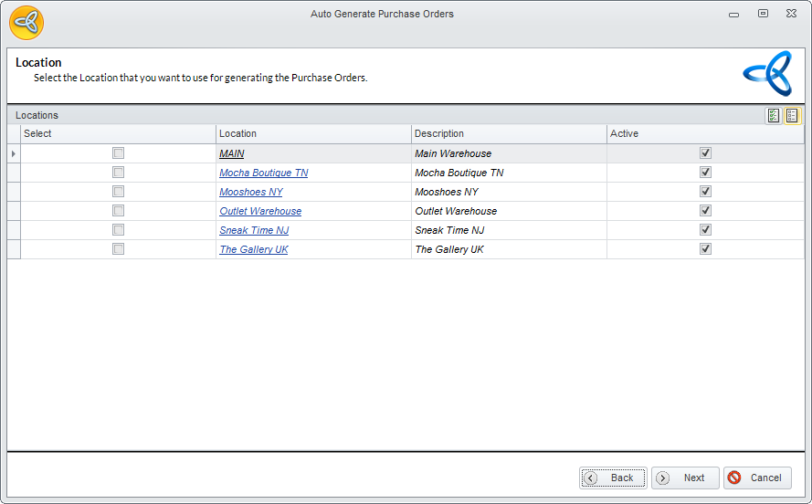Viewport: 812px width, 504px height.
Task: Click the blue logo in the Location header
Action: click(x=766, y=74)
